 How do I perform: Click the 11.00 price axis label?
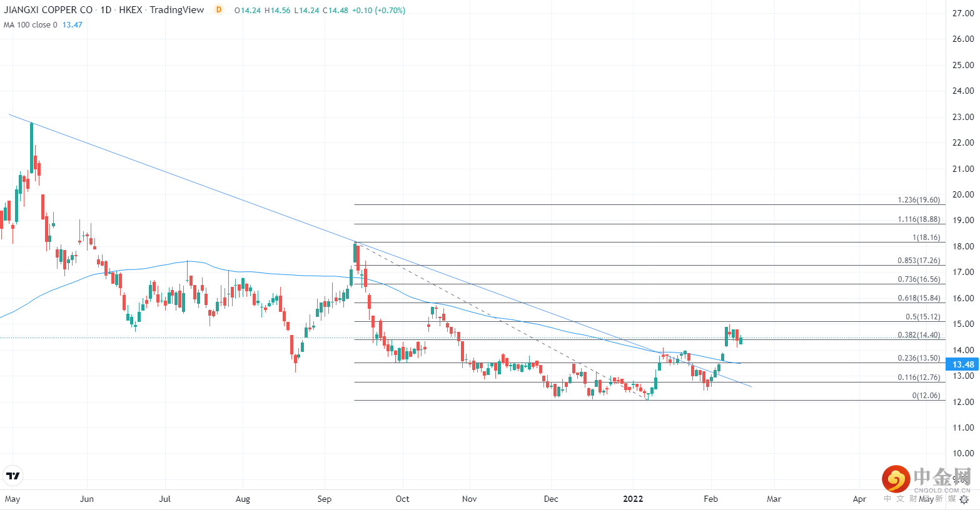tap(963, 427)
